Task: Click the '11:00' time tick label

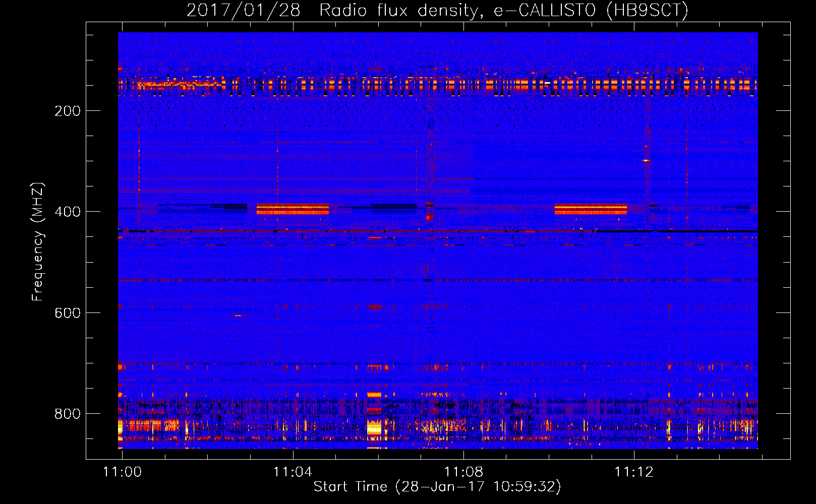Action: [123, 472]
